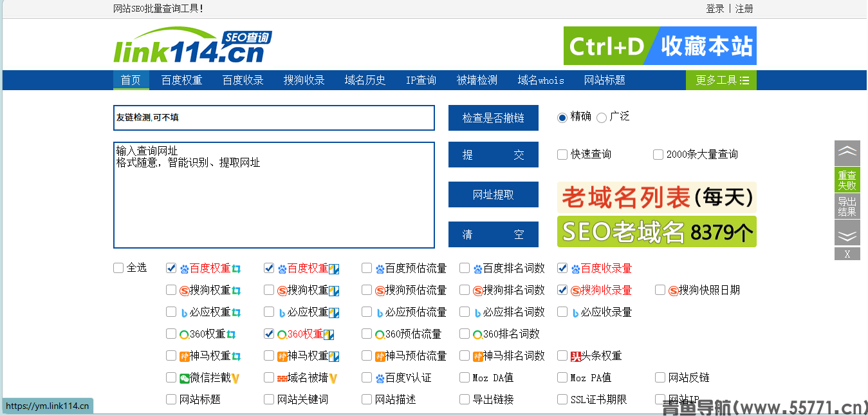Select the 精确 radio button
The width and height of the screenshot is (868, 416).
pyautogui.click(x=562, y=117)
